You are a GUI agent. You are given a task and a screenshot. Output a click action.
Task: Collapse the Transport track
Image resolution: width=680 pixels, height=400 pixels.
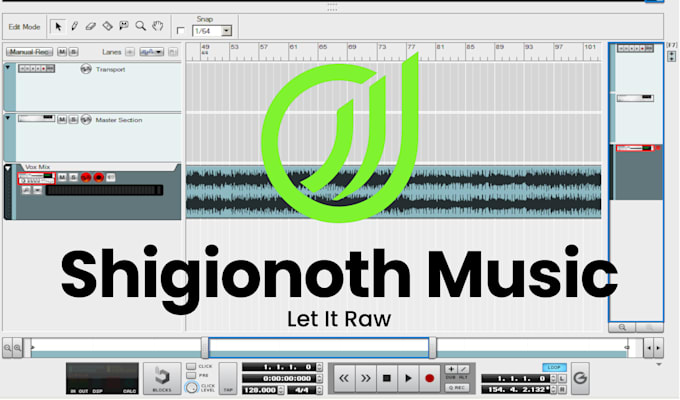[x=8, y=68]
